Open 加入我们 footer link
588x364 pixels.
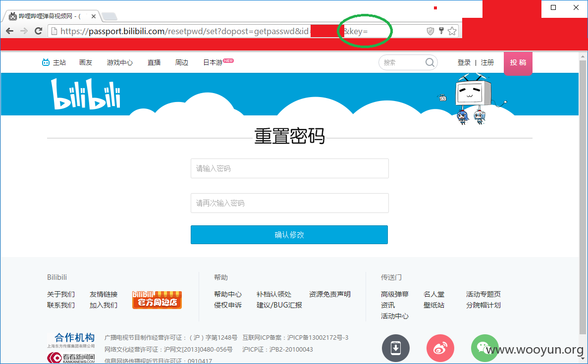104,305
